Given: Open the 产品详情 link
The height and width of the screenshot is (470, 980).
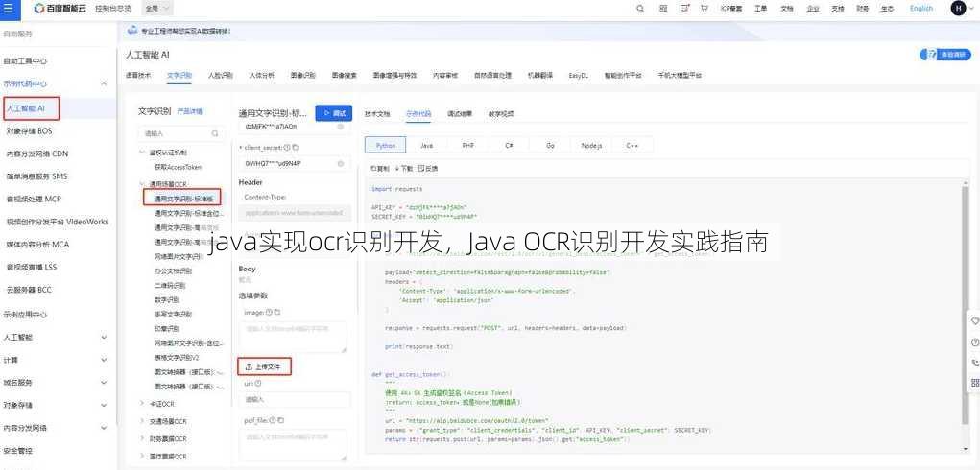Looking at the screenshot, I should click(x=190, y=111).
